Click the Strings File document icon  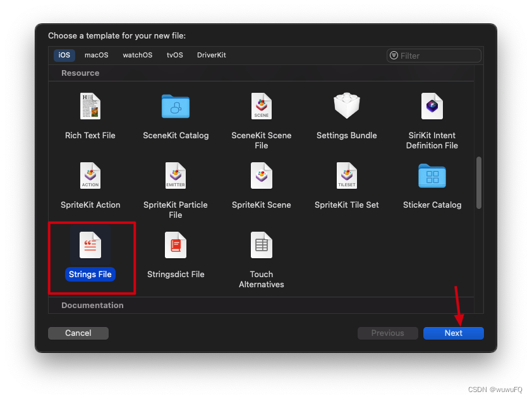tap(90, 245)
